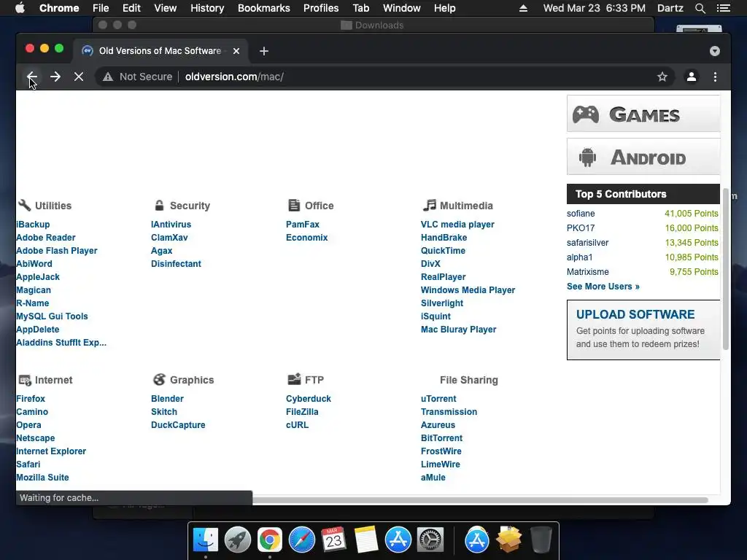Bookmark this page with the star icon

662,77
